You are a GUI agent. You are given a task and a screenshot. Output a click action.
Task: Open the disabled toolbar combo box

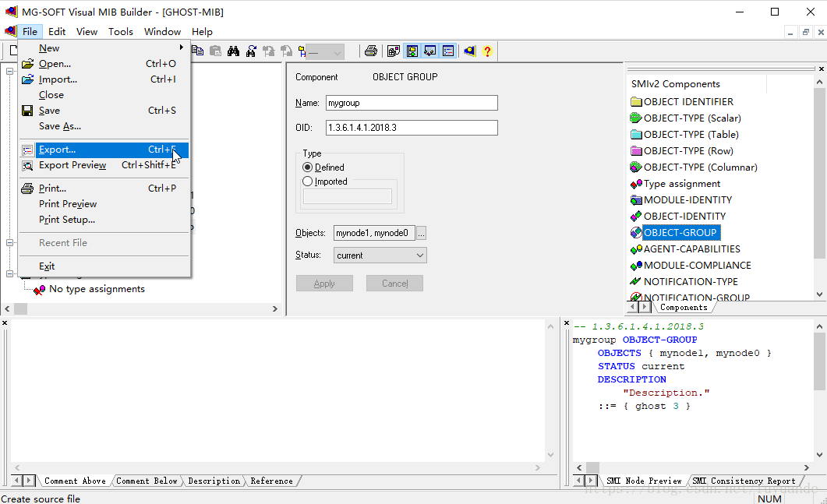click(x=325, y=51)
